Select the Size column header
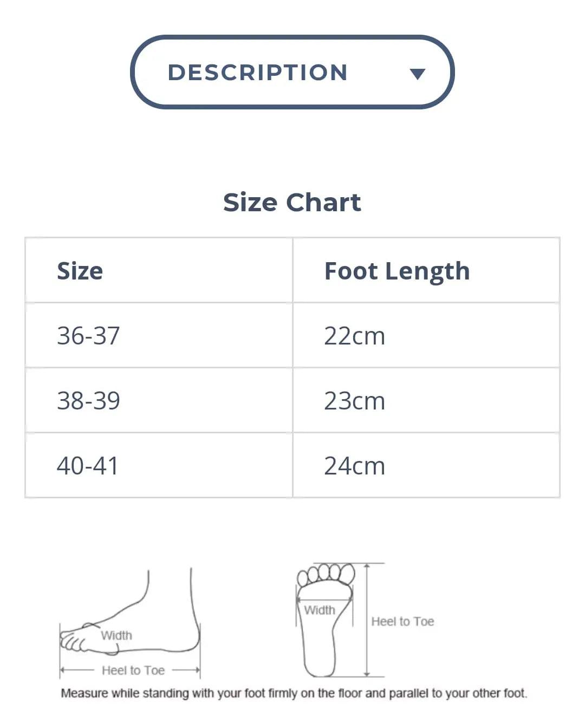Screen dimensions: 585x728 click(80, 271)
